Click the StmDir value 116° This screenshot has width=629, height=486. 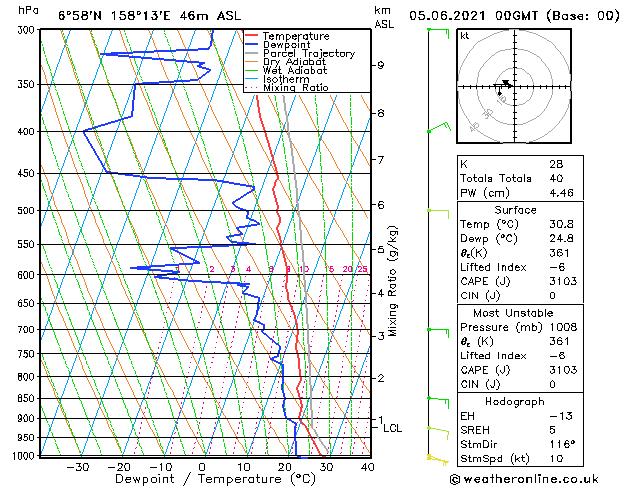(x=562, y=444)
